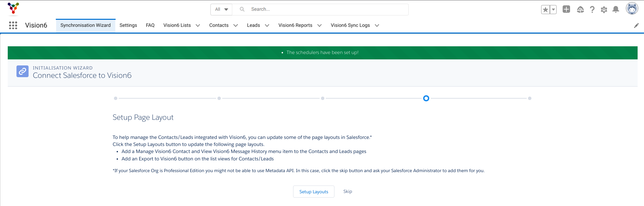
Task: Open the Notifications bell icon
Action: coord(616,9)
